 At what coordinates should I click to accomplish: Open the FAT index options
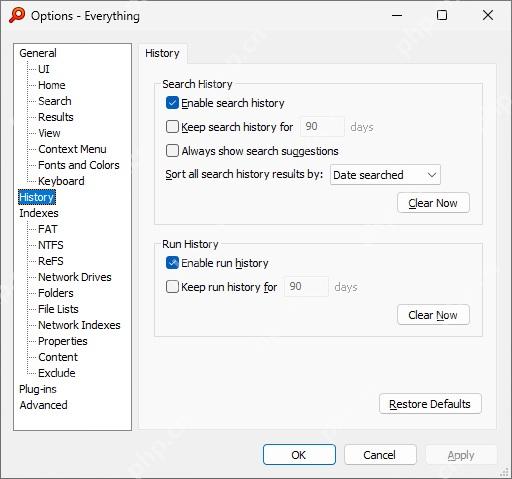(x=48, y=229)
